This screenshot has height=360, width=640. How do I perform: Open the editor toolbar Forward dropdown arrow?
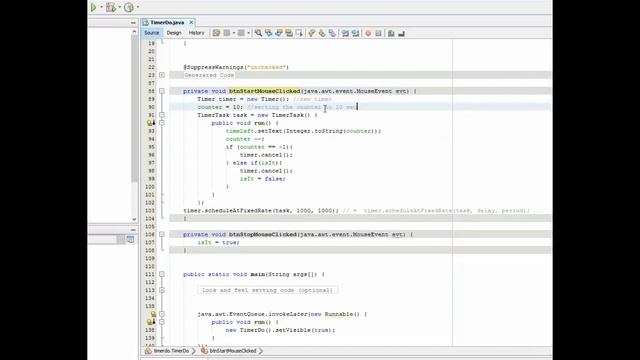point(249,33)
